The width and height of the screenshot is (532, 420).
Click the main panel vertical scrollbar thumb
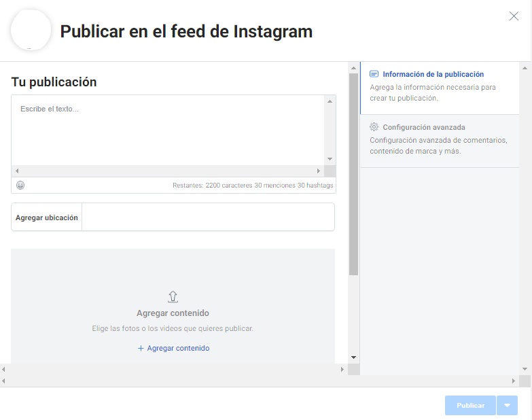[x=353, y=173]
